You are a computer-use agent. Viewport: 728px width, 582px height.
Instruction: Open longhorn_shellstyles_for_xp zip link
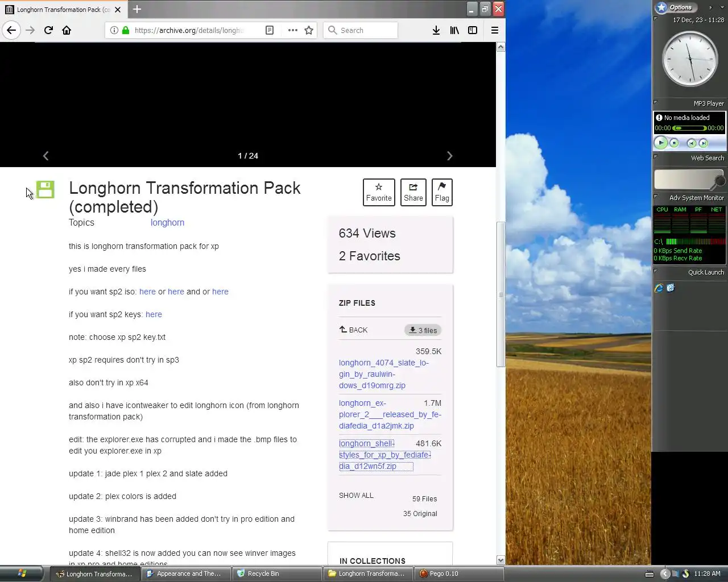(385, 455)
